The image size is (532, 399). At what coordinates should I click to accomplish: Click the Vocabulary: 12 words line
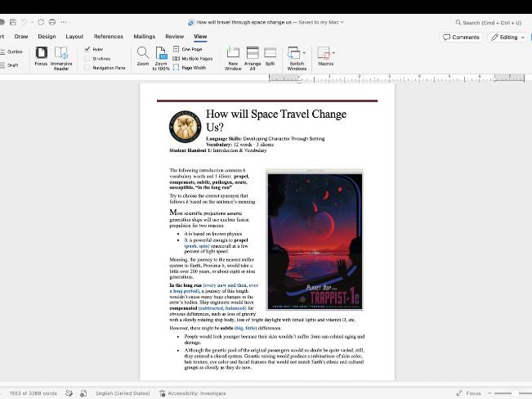(x=240, y=145)
